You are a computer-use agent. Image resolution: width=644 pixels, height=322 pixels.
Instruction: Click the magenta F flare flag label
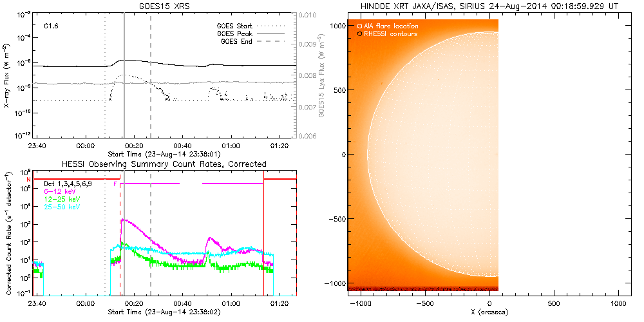click(x=115, y=184)
